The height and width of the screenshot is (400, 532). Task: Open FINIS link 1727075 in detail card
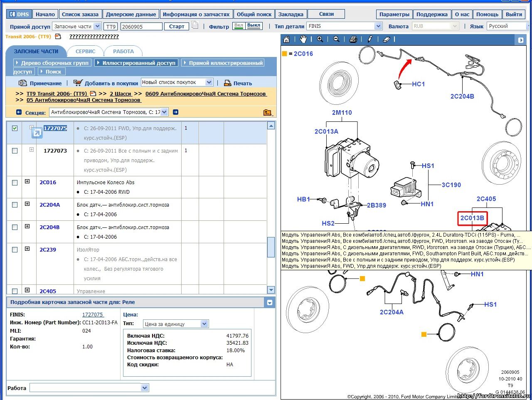[93, 315]
